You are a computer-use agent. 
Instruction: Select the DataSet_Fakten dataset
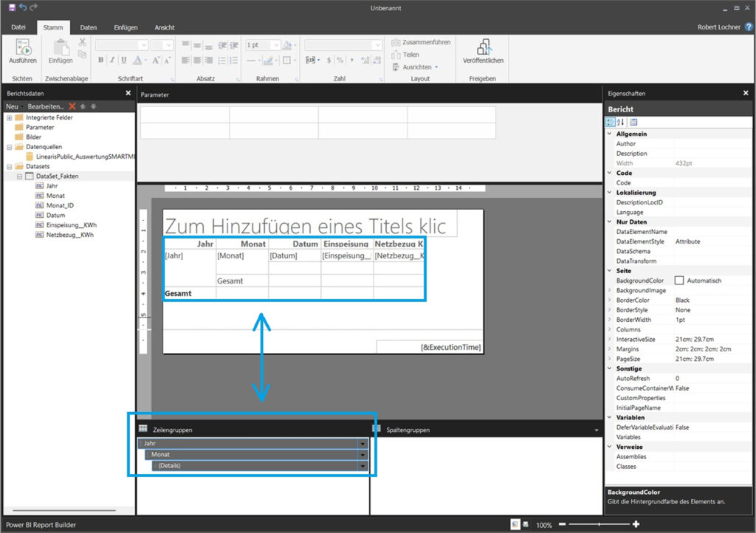57,176
